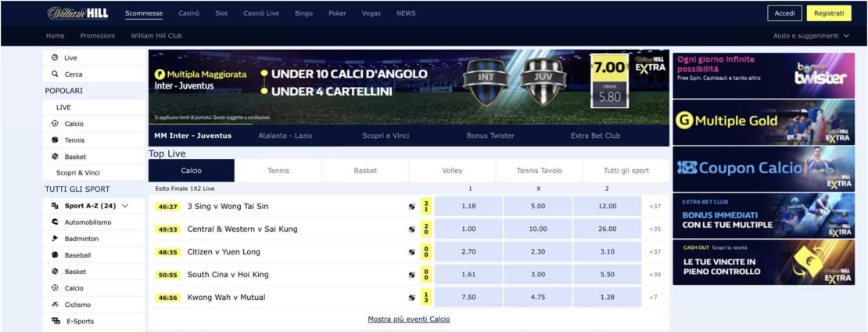Click the Tennis ball icon in sidebar
This screenshot has width=868, height=332.
click(55, 140)
